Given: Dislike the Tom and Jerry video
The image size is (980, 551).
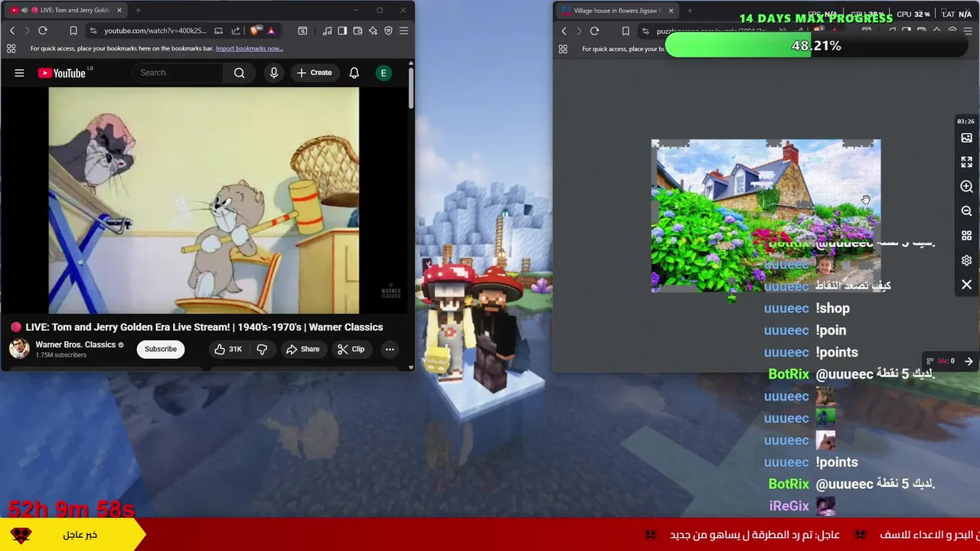Looking at the screenshot, I should click(x=262, y=349).
